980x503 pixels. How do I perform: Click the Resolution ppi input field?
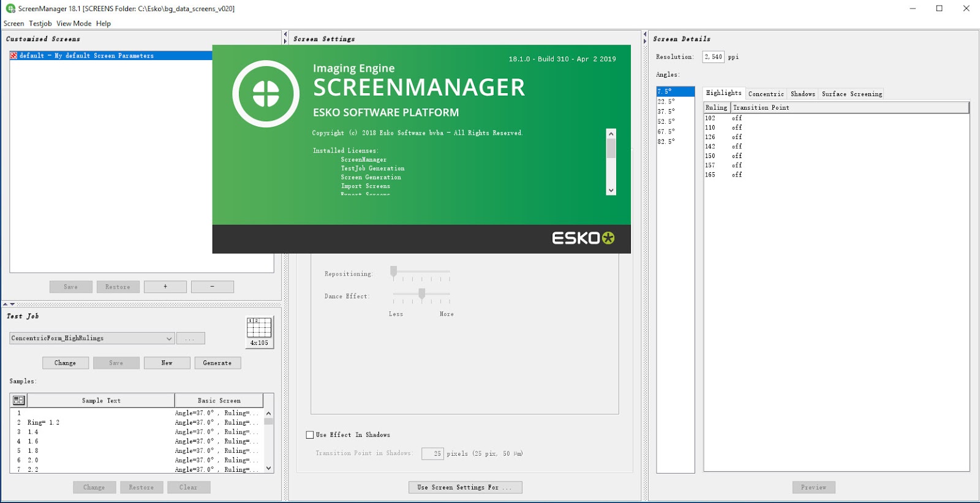click(x=713, y=57)
